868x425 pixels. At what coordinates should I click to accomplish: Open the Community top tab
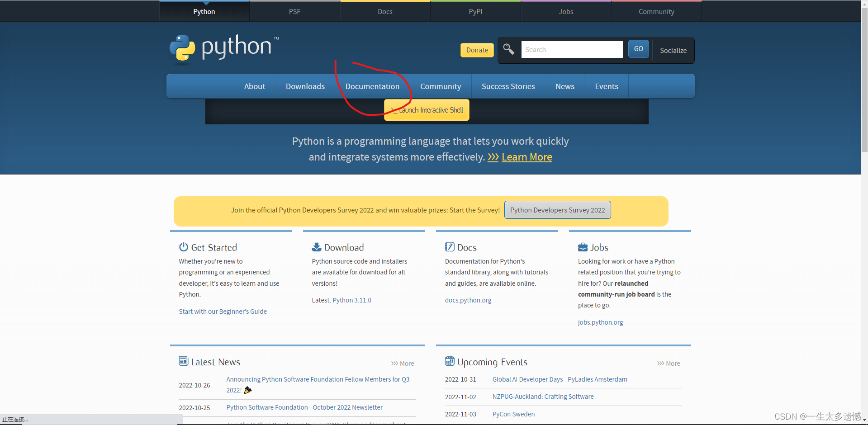656,11
